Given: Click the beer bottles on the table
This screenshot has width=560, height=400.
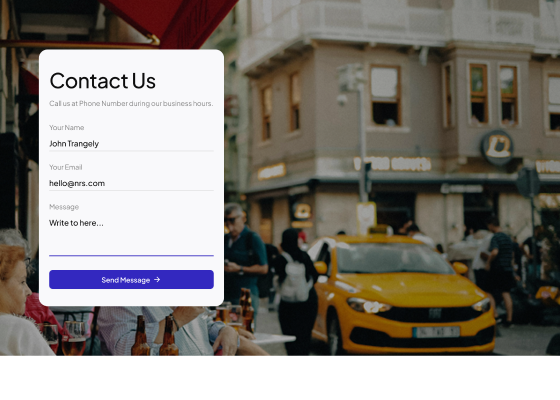Looking at the screenshot, I should 155,336.
